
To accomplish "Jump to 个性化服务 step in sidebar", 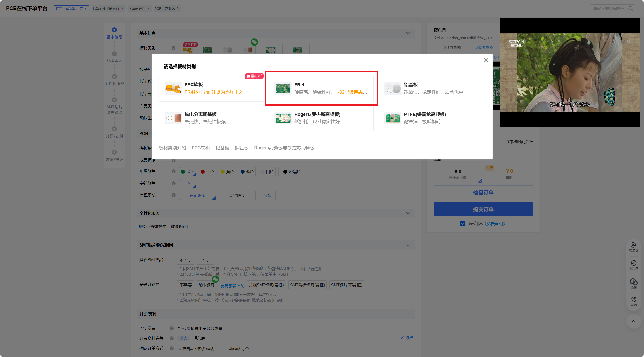I will coord(114,80).
